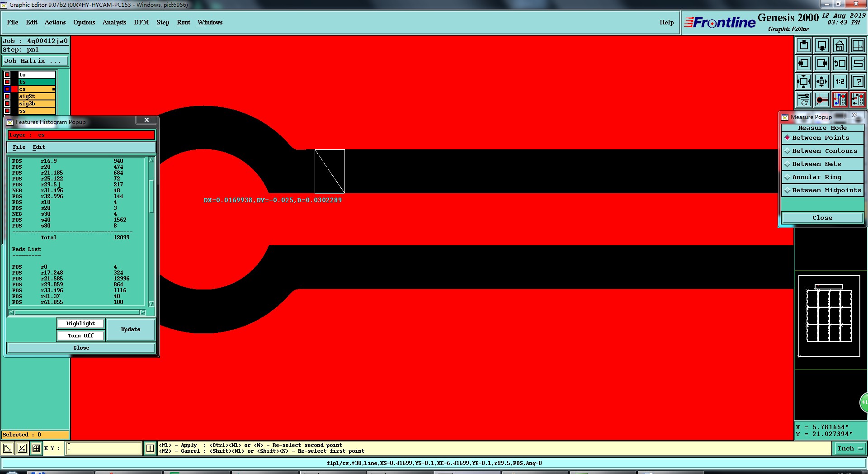Open the DFM menu
This screenshot has height=474, width=868.
(142, 23)
